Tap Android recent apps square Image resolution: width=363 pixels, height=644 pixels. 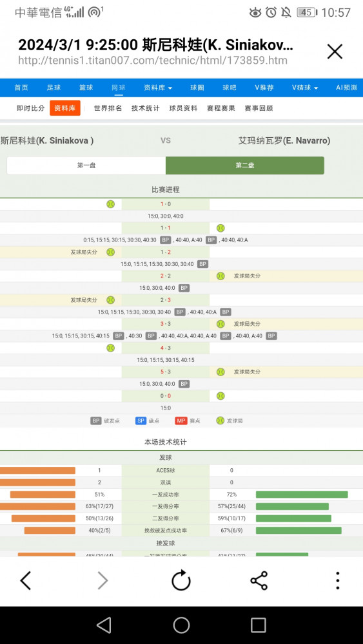point(258,625)
